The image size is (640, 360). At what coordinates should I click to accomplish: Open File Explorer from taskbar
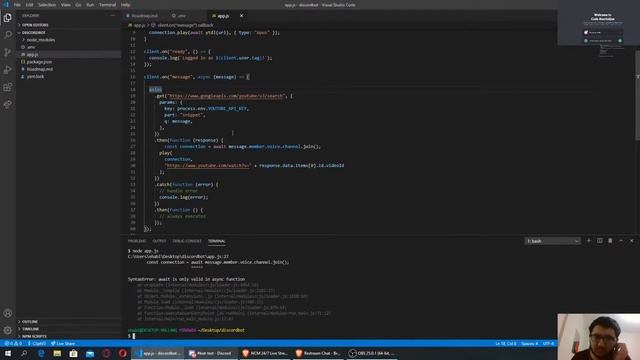pos(57,353)
